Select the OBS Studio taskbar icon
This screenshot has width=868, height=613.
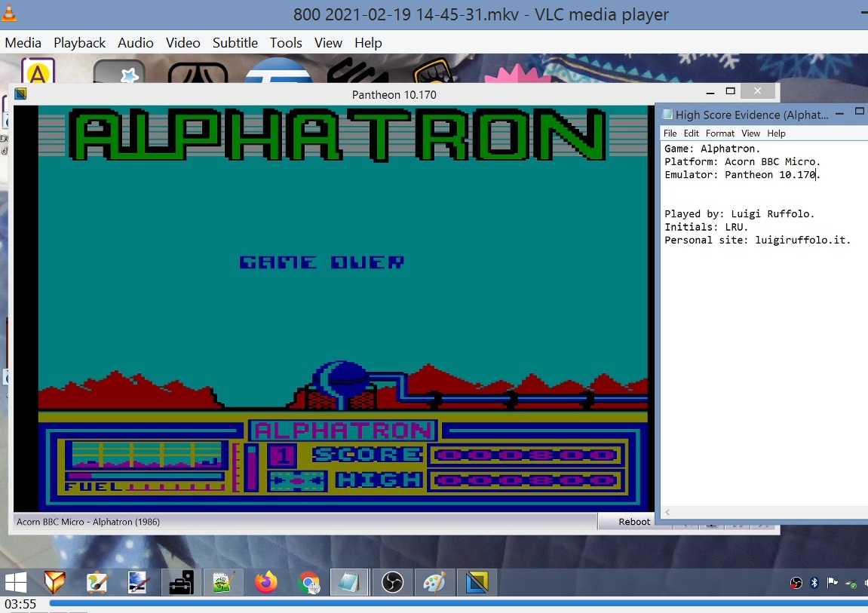click(392, 582)
